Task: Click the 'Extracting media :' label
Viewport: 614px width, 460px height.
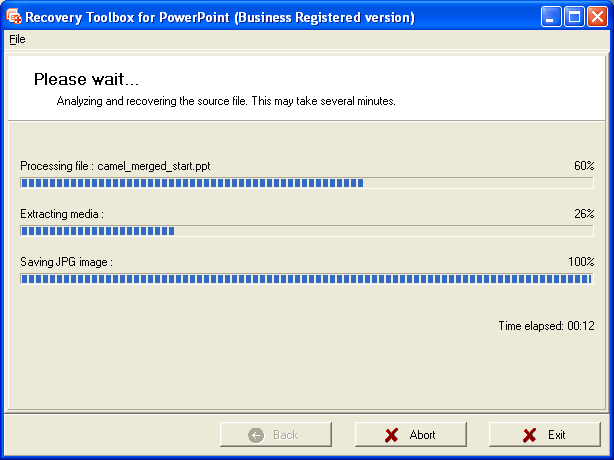Action: click(x=62, y=214)
